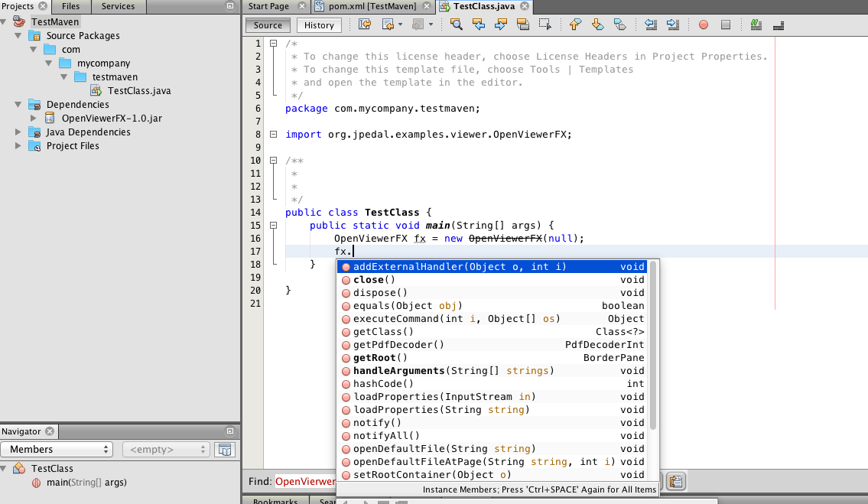Click the Shift Line Right icon

tap(673, 24)
